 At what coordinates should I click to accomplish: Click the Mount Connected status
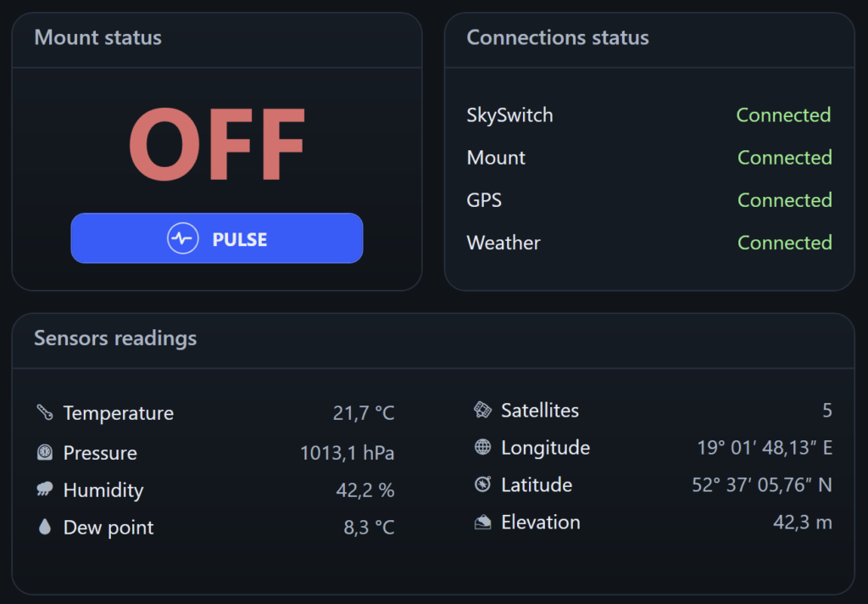coord(784,158)
